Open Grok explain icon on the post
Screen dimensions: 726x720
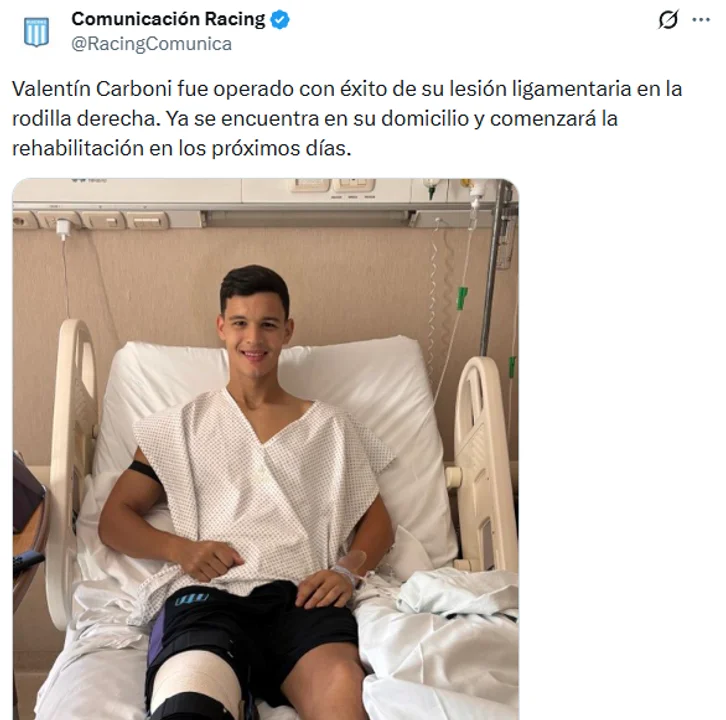668,19
